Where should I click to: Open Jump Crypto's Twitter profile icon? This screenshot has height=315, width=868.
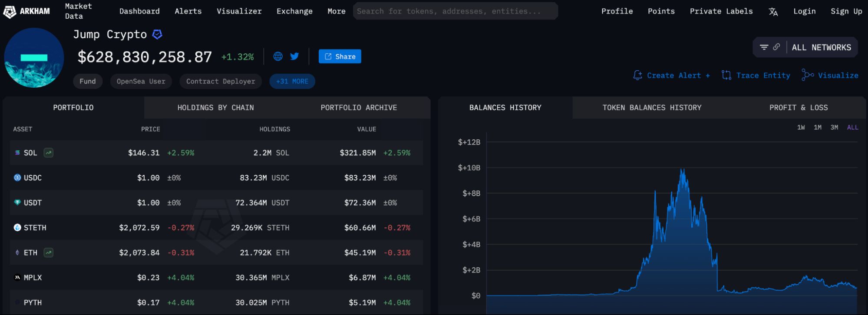[294, 56]
